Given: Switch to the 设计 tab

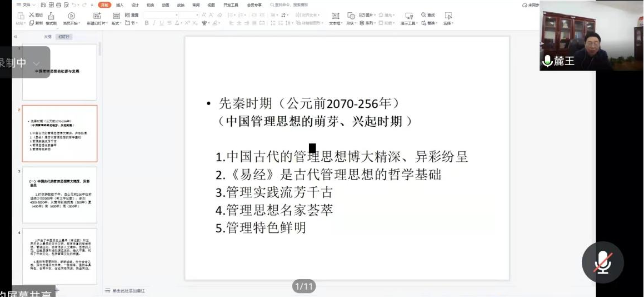Looking at the screenshot, I should [x=134, y=5].
